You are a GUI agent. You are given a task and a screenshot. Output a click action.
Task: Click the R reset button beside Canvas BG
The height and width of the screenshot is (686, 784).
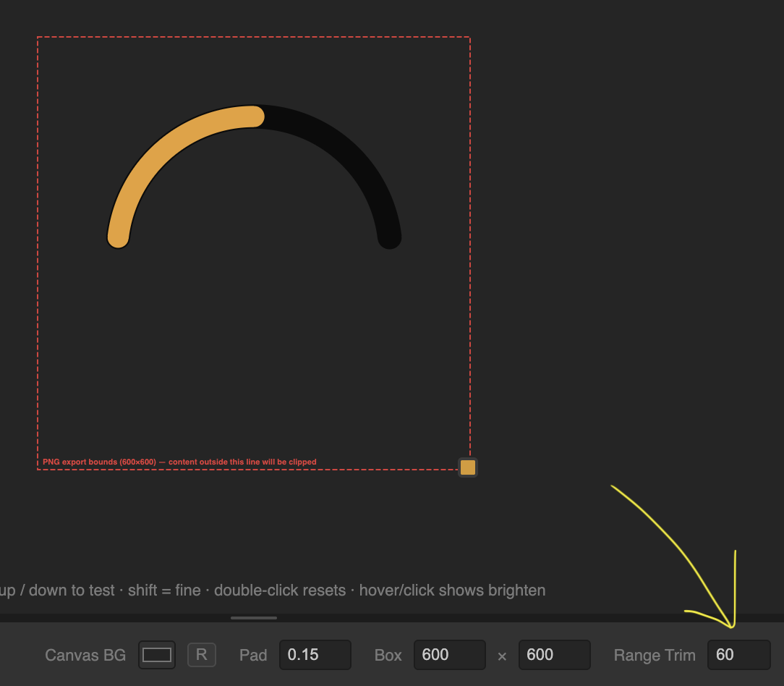click(202, 654)
